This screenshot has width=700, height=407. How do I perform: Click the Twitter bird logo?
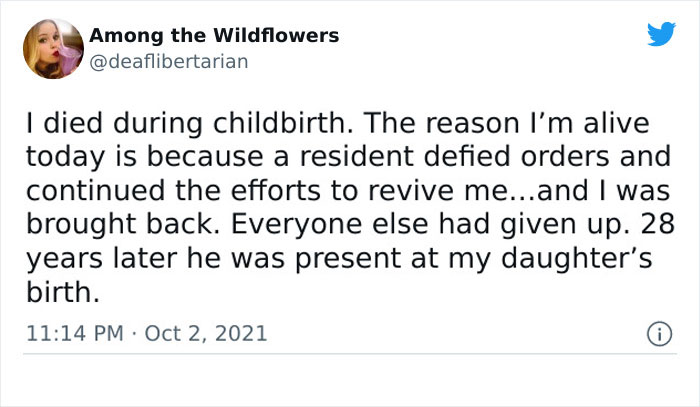pyautogui.click(x=661, y=35)
